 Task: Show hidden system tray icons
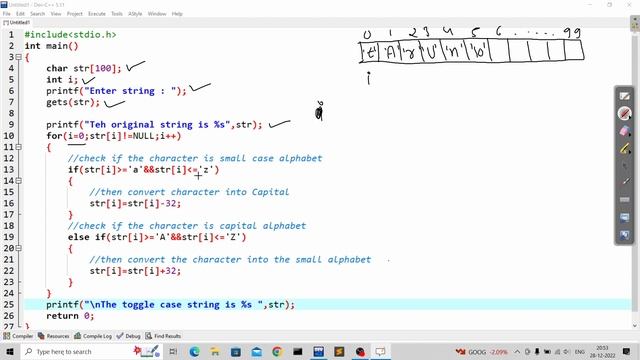[x=517, y=351]
